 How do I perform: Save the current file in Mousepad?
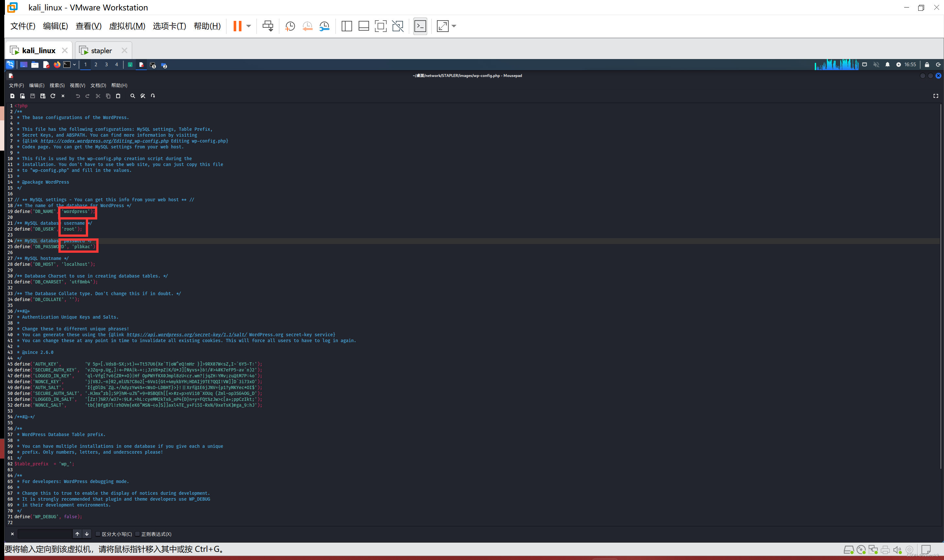point(32,96)
